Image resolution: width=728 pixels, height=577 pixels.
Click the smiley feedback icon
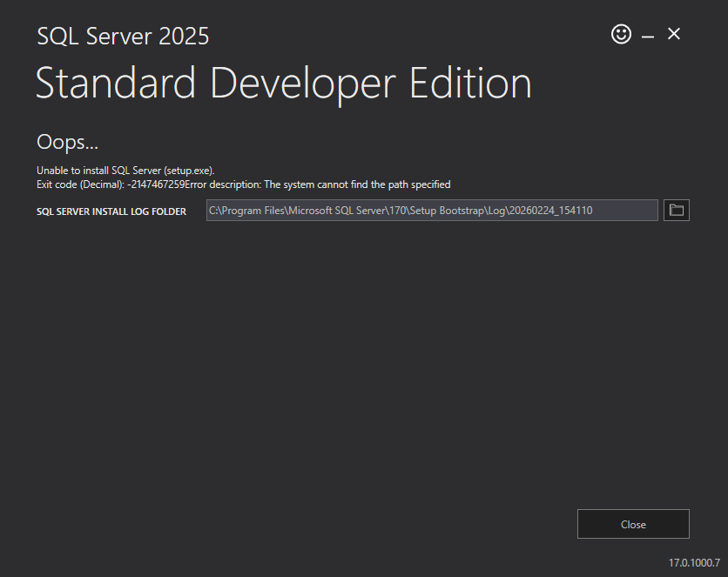(x=621, y=34)
